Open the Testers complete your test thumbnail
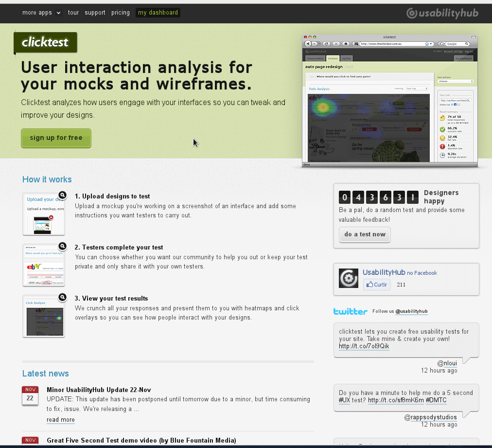The image size is (492, 448). (x=44, y=265)
